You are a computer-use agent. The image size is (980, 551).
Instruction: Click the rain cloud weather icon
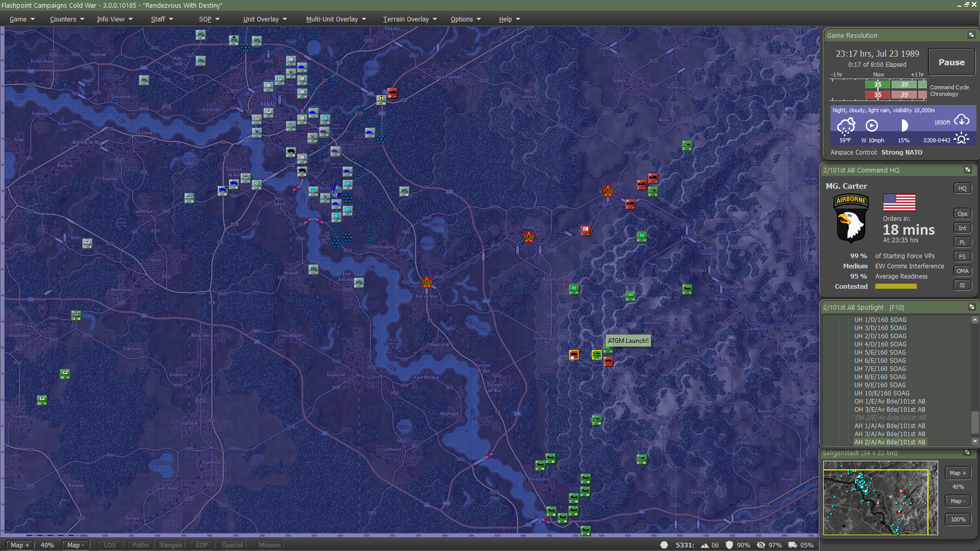[846, 126]
